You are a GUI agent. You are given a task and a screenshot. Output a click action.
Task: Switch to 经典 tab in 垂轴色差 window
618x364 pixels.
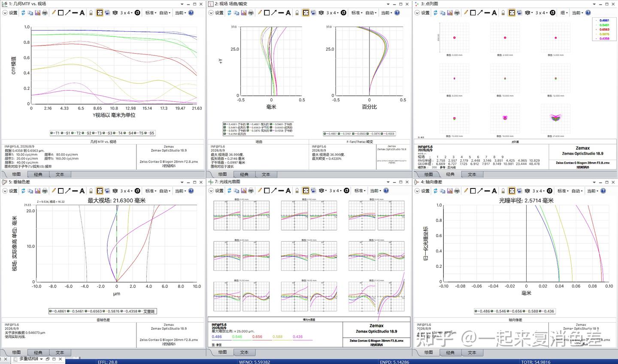(38, 352)
